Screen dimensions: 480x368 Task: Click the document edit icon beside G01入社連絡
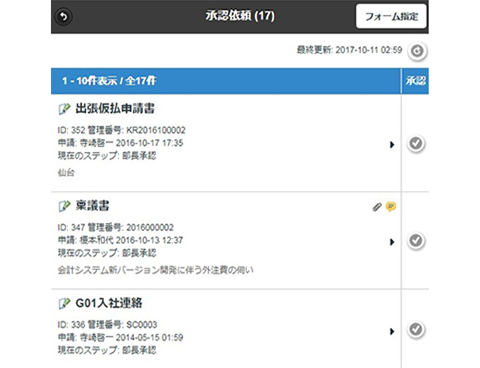pos(64,303)
